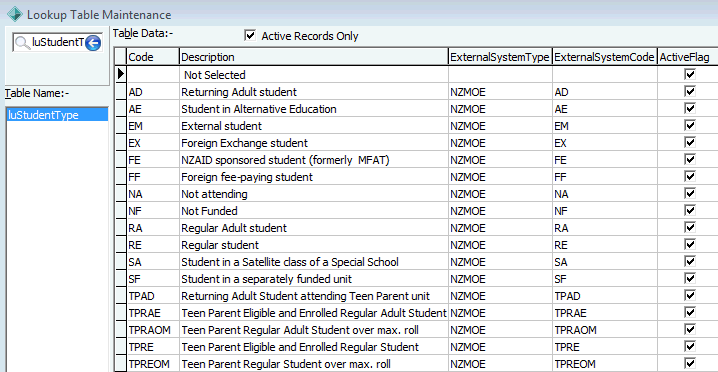Click NZMOE cell in the RA row
This screenshot has height=372, width=718.
[500, 228]
